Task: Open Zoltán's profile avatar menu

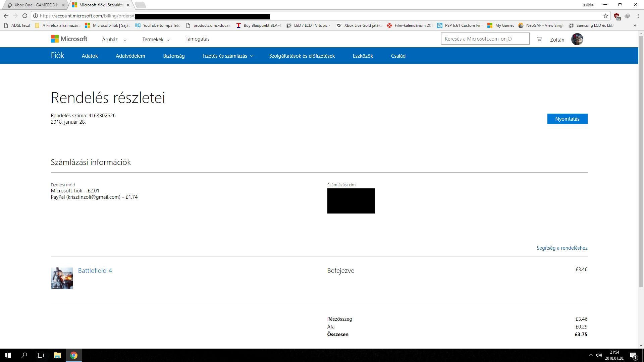Action: [x=577, y=39]
